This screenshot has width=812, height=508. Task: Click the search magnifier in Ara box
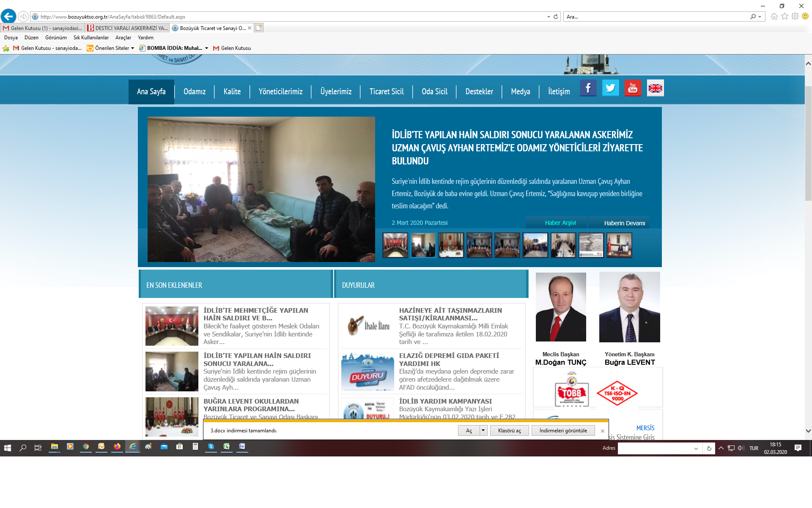[x=753, y=17]
